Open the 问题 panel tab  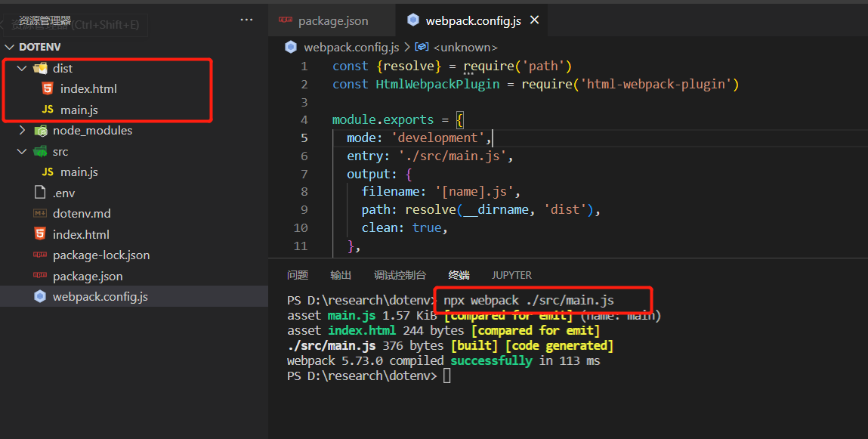coord(298,275)
